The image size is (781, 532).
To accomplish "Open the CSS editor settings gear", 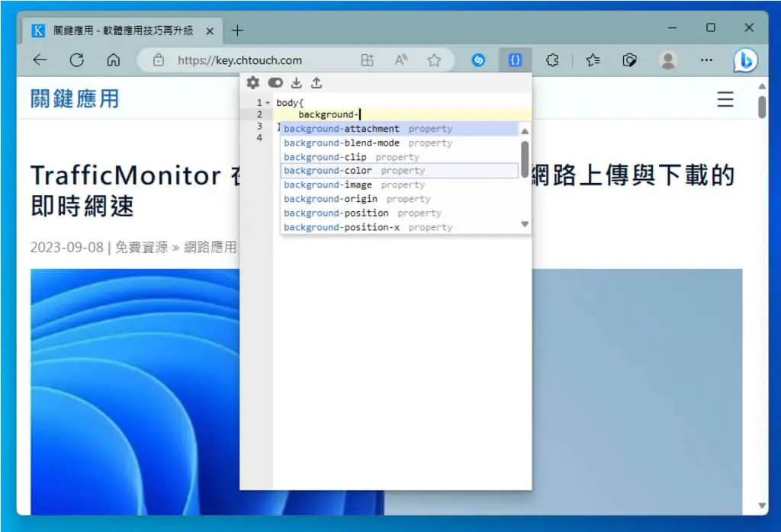I will tap(253, 82).
